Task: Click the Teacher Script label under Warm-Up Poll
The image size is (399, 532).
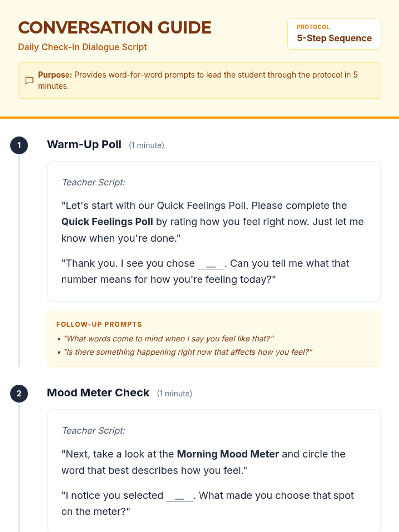Action: [94, 182]
